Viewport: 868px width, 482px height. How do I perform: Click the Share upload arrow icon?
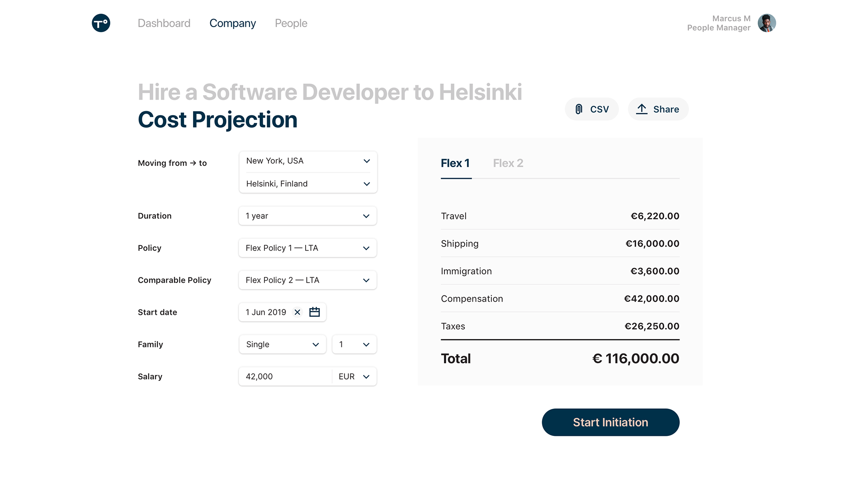click(x=642, y=109)
